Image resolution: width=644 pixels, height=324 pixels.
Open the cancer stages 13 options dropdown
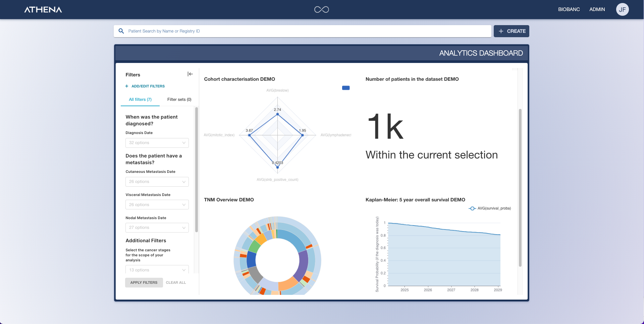pos(157,270)
